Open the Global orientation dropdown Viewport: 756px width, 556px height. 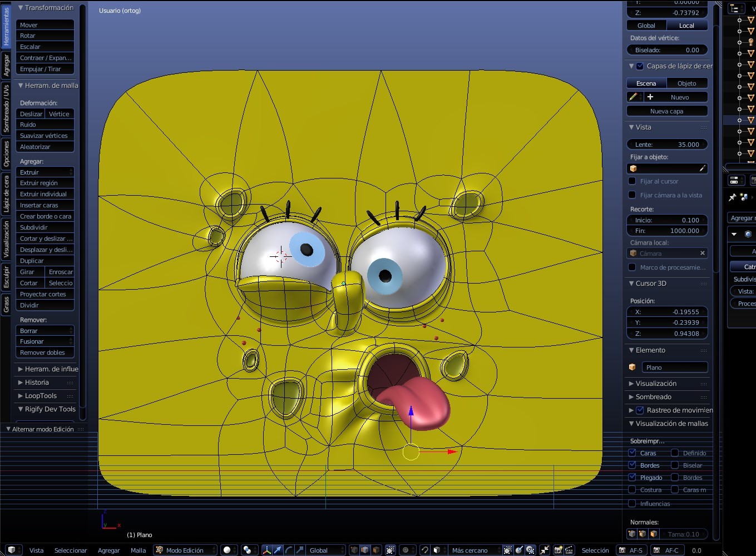pyautogui.click(x=325, y=550)
